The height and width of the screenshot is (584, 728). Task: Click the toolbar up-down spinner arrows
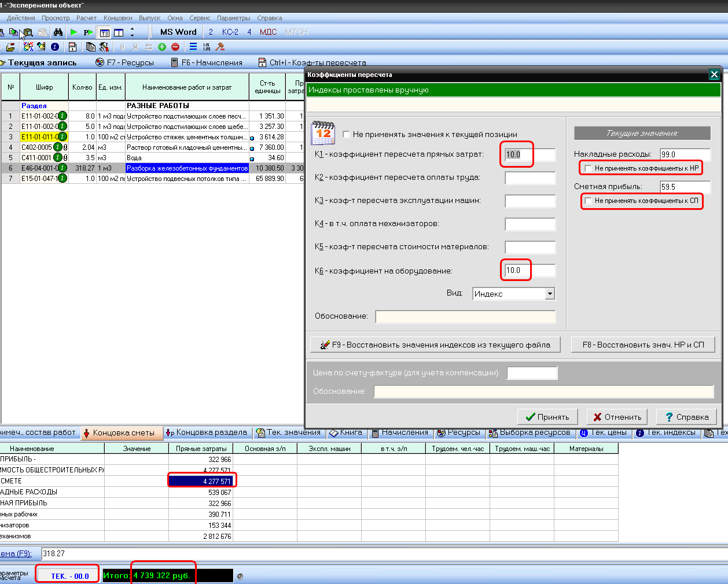click(x=133, y=32)
